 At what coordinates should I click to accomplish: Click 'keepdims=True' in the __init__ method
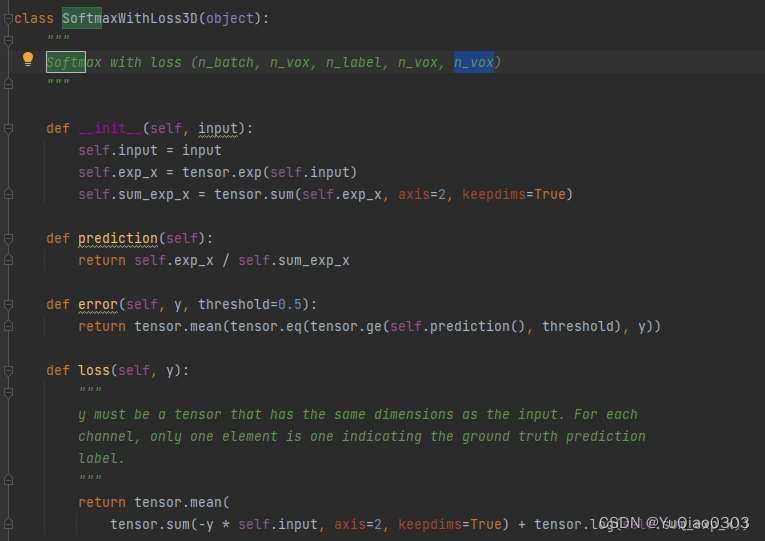pyautogui.click(x=514, y=195)
